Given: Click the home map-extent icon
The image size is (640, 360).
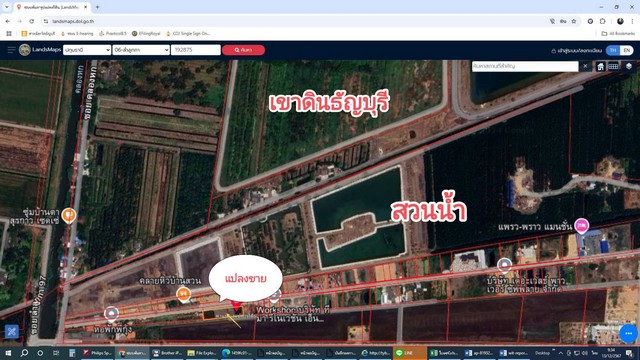Looking at the screenshot, I should coord(600,67).
